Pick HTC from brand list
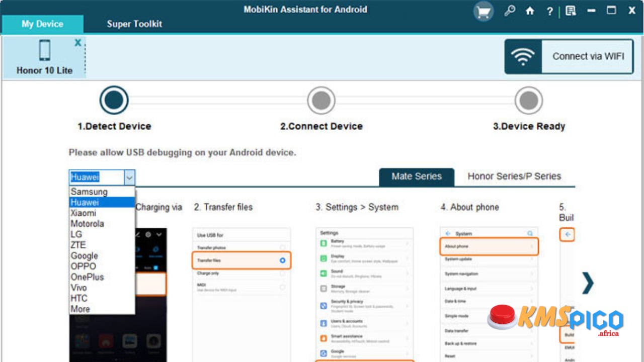The image size is (644, 362). click(102, 298)
